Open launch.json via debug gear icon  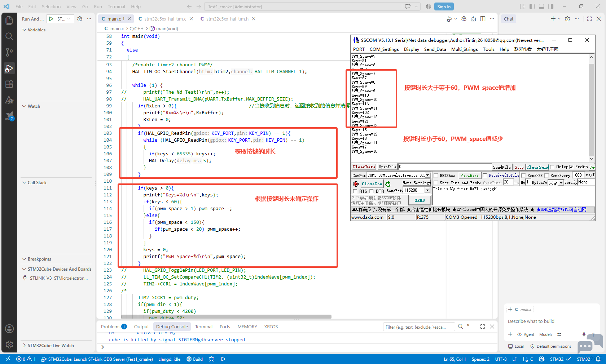pyautogui.click(x=80, y=19)
